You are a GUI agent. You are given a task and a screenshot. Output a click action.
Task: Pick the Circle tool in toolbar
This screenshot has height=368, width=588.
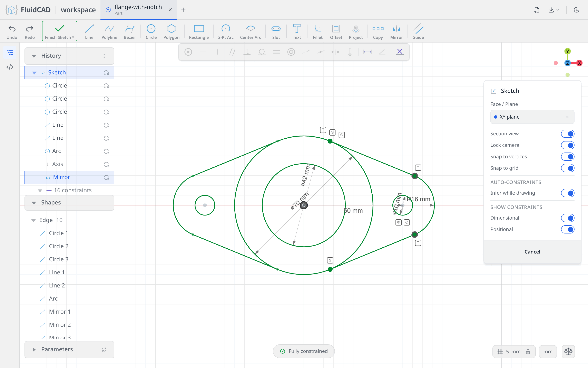pyautogui.click(x=151, y=31)
